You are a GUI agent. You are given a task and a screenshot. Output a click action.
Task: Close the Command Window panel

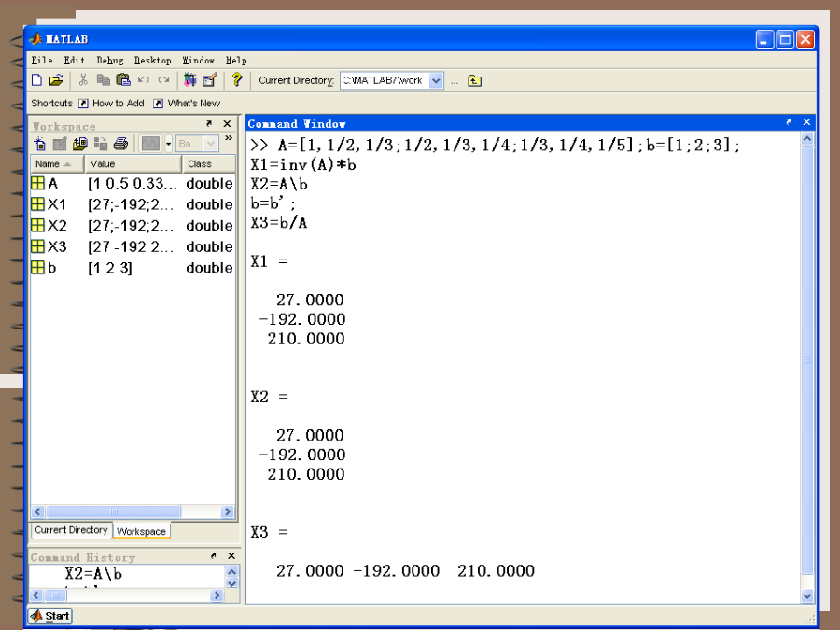click(x=806, y=122)
